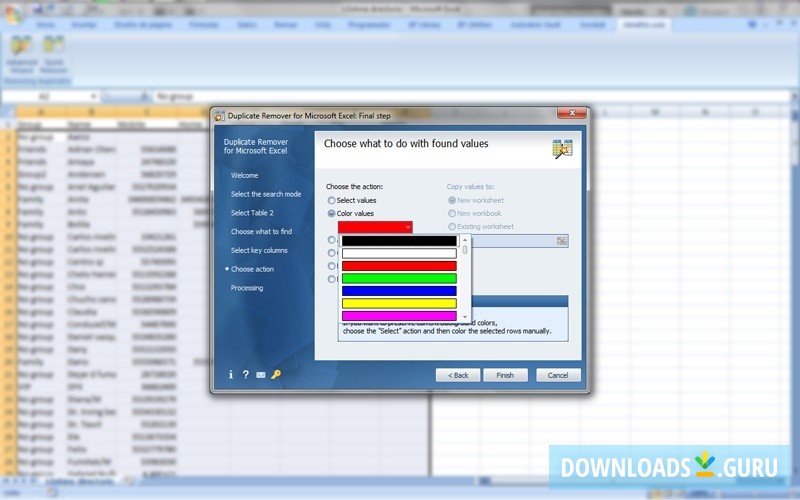Pick the green color swatch
This screenshot has width=800, height=500.
click(399, 279)
